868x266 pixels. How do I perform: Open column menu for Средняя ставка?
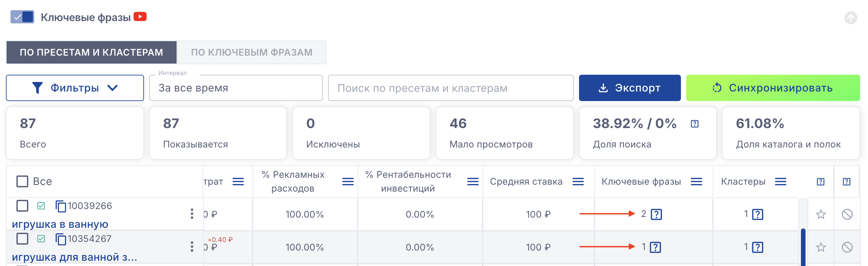click(x=578, y=182)
